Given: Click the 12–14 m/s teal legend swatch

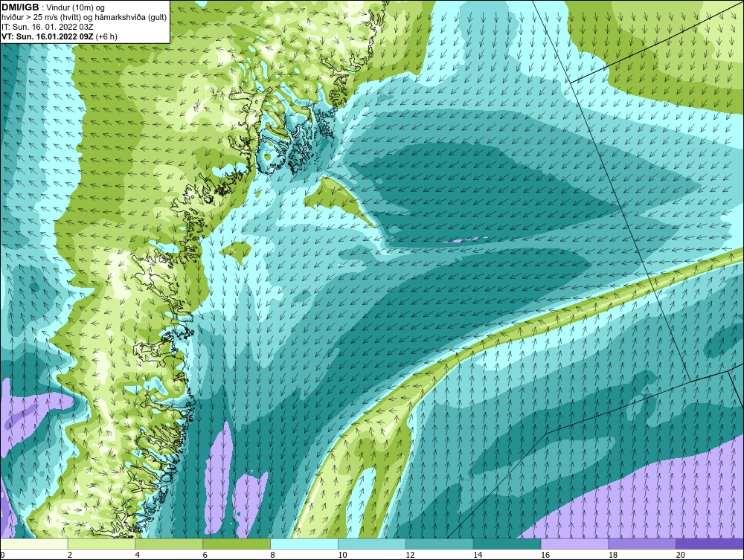Looking at the screenshot, I should point(440,544).
